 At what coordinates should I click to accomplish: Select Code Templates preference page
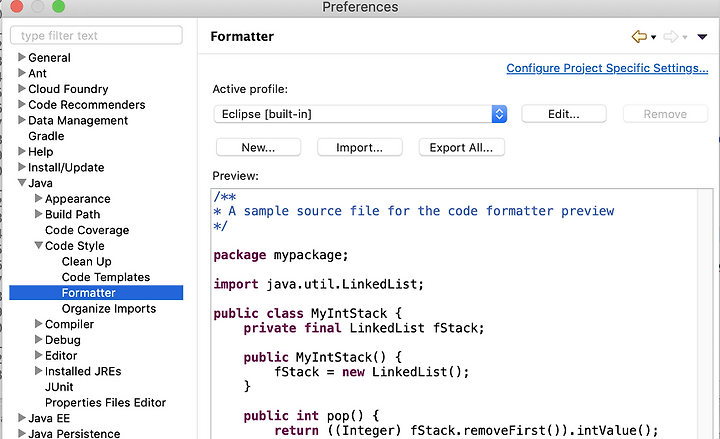pyautogui.click(x=106, y=277)
